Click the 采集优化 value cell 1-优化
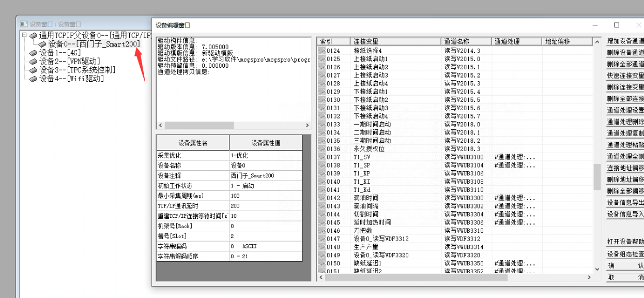Screen dimensions: 644x298 pyautogui.click(x=266, y=155)
